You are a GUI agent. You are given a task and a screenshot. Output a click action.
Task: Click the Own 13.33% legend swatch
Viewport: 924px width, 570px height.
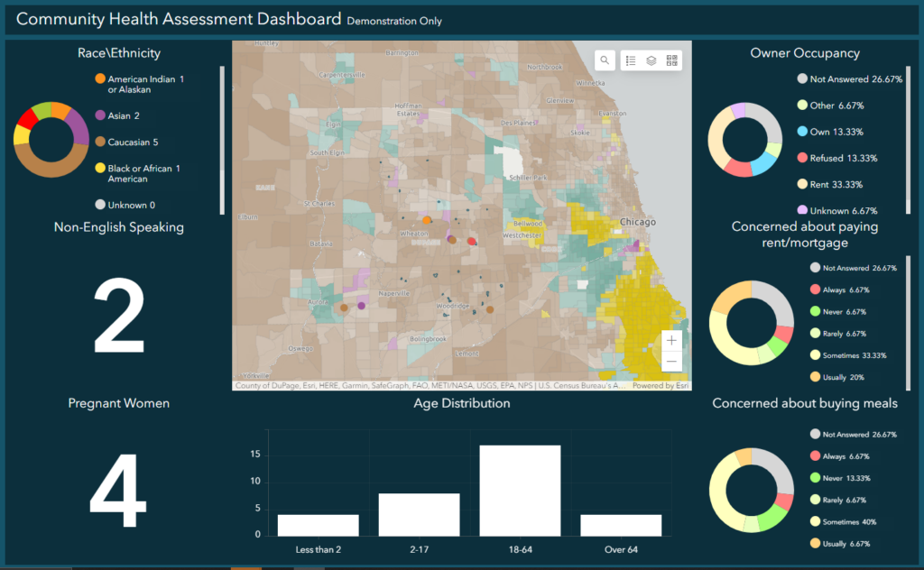point(802,132)
